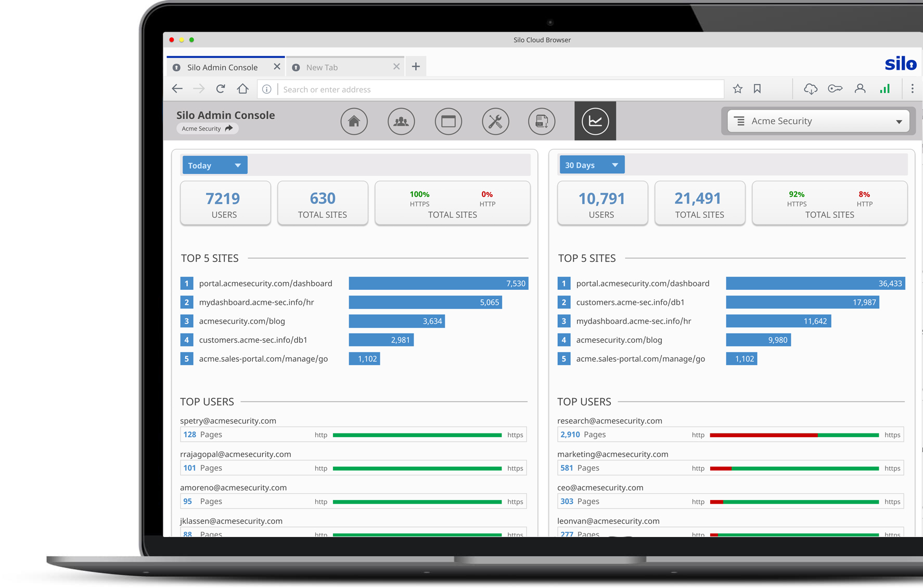Click user research@acmesecurity.com
This screenshot has height=588, width=923.
[x=609, y=420]
